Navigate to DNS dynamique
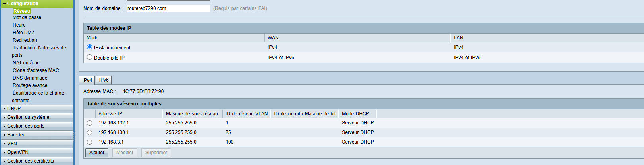Screen dimensions: 644x165 coord(30,78)
